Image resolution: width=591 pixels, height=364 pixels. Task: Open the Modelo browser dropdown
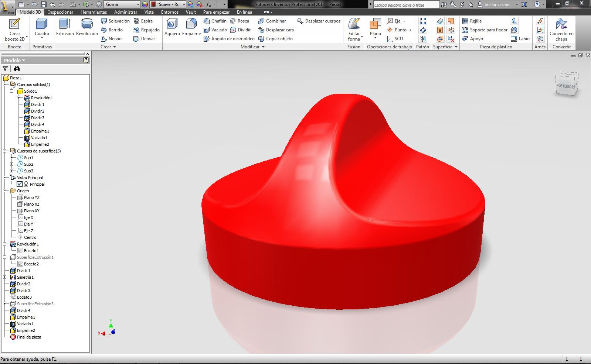coord(15,60)
